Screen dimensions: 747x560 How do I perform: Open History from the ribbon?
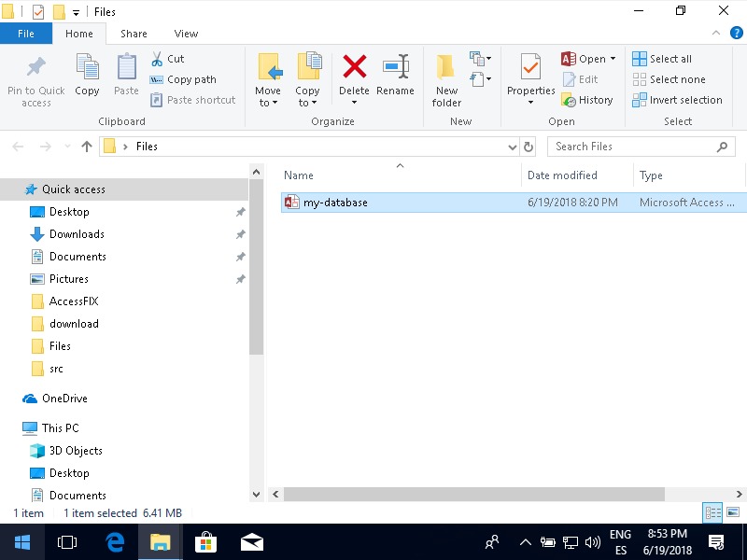coord(587,100)
